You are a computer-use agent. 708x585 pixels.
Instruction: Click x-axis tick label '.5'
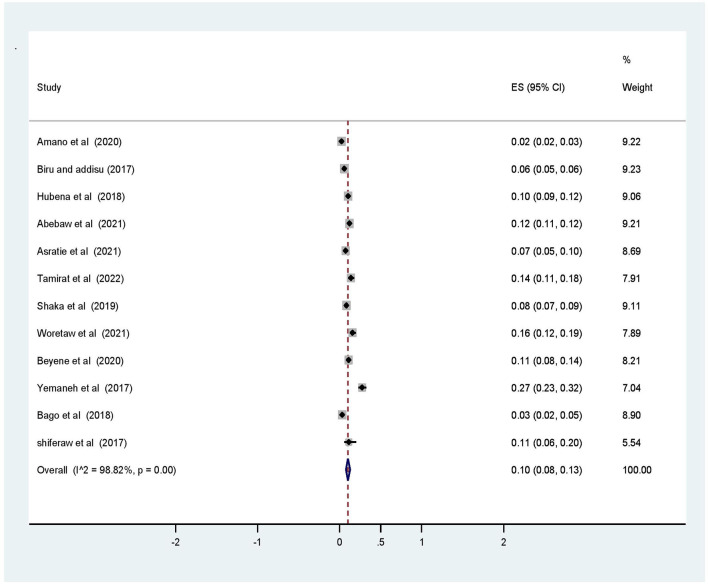coord(381,542)
